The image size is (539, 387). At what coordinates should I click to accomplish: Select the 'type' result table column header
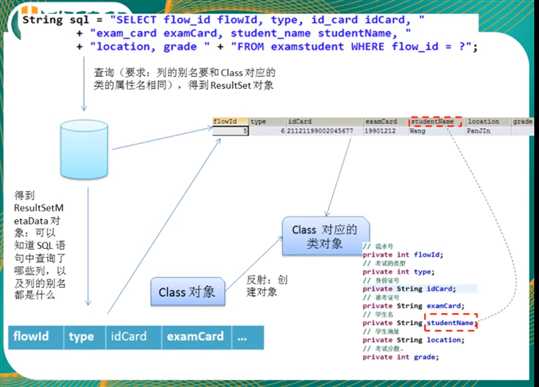click(x=268, y=121)
